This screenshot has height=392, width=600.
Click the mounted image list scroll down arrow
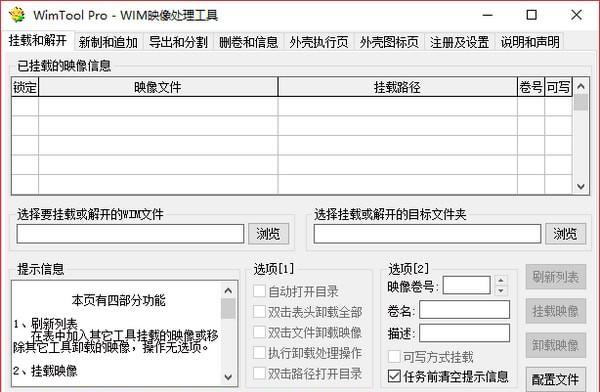pyautogui.click(x=580, y=186)
